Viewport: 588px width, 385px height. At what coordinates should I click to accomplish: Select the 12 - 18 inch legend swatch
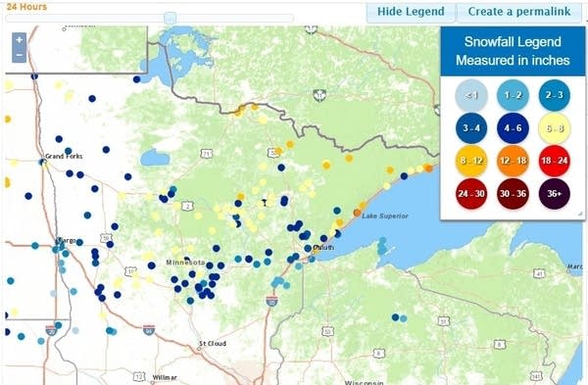click(x=513, y=161)
